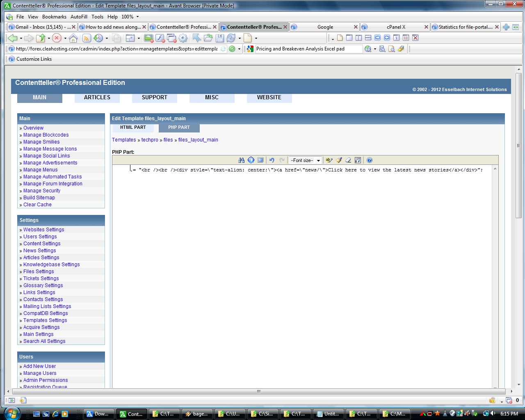This screenshot has height=420, width=525.
Task: Open the ARTICLES section tab
Action: tap(97, 98)
